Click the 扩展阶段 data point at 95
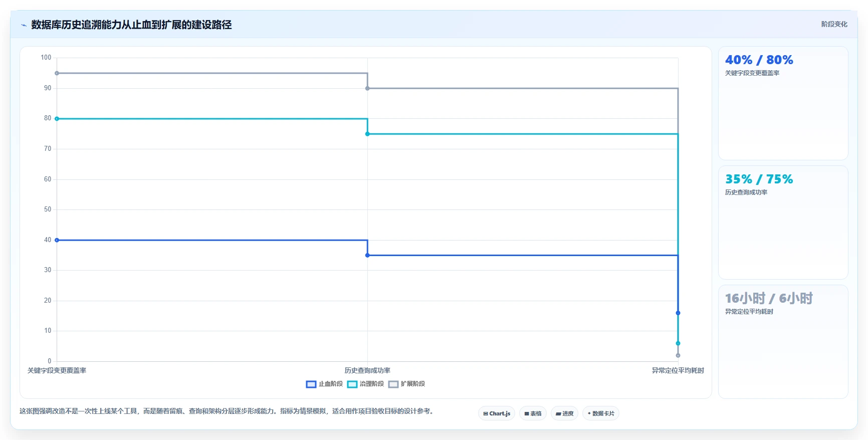This screenshot has width=868, height=440. coord(57,73)
